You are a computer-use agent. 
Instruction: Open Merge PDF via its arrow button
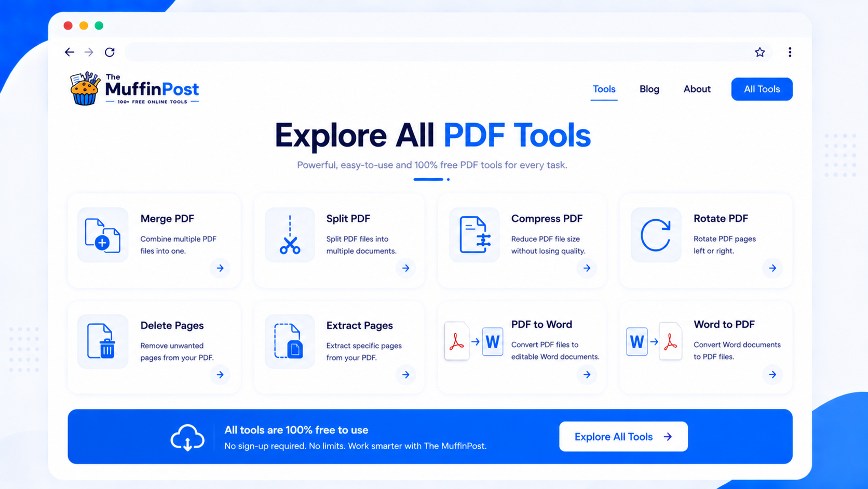pyautogui.click(x=220, y=268)
